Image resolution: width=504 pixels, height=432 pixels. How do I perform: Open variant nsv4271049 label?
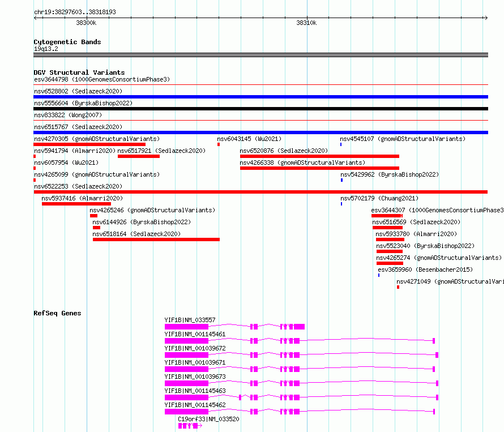pos(450,281)
